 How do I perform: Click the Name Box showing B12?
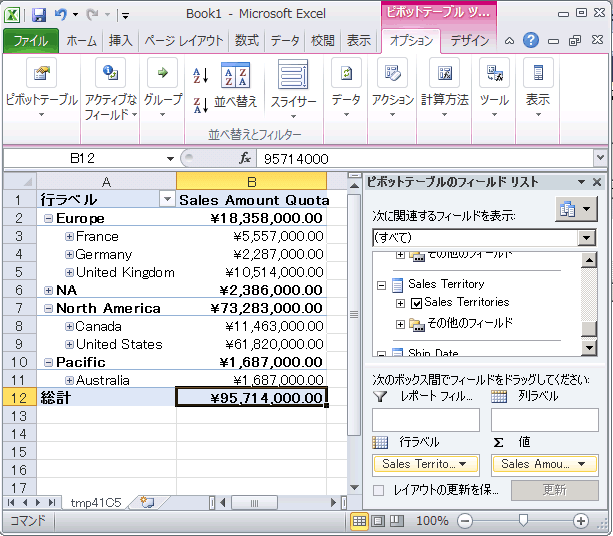tap(82, 158)
